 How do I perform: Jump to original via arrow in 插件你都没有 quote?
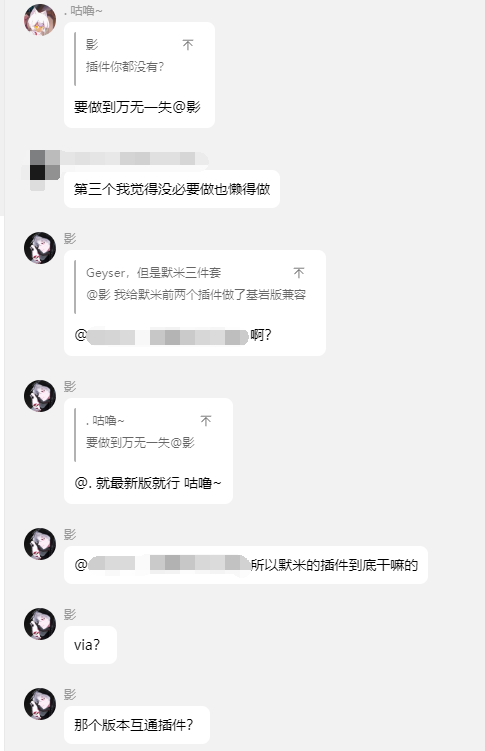click(188, 45)
